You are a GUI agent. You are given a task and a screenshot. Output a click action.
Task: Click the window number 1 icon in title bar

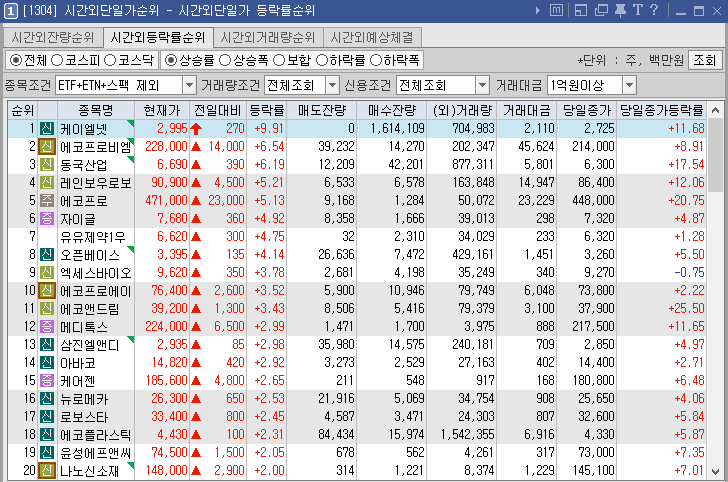[x=11, y=10]
